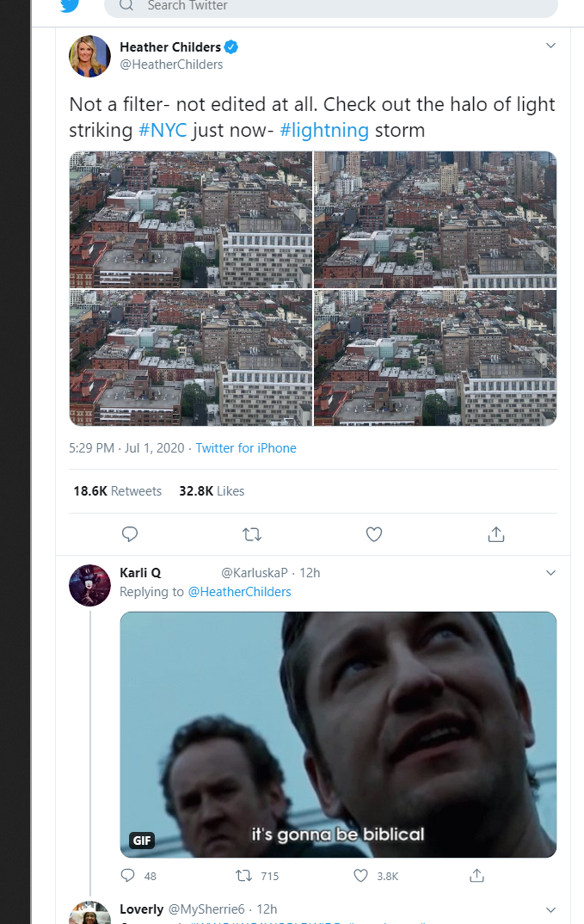This screenshot has height=924, width=584.
Task: Open the #lightning hashtag link
Action: click(324, 131)
